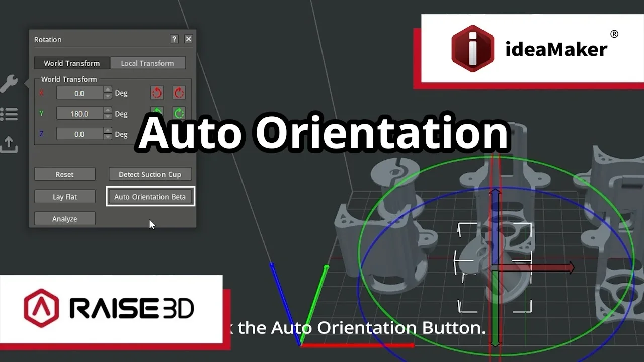Viewport: 644px width, 362px height.
Task: Click the export/upload icon in the sidebar
Action: [x=9, y=144]
